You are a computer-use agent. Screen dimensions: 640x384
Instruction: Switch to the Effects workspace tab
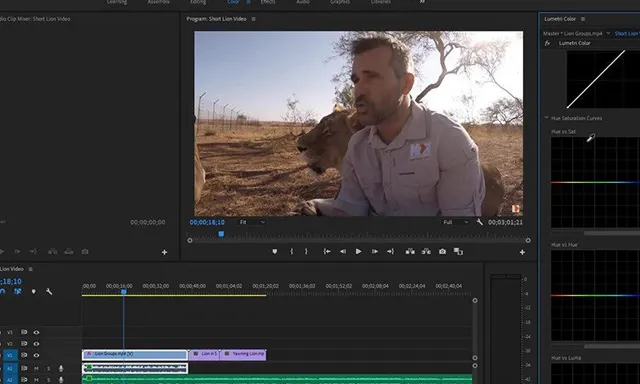[x=268, y=2]
